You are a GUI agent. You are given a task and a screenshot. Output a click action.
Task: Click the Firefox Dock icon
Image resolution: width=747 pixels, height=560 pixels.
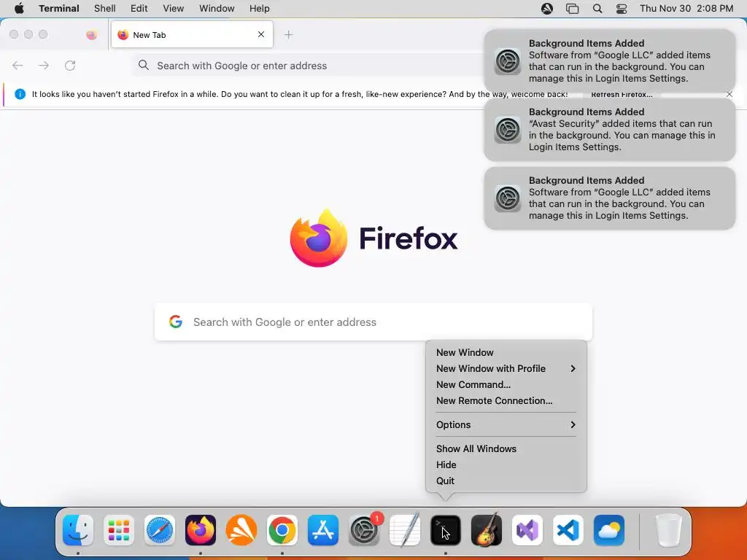201,530
